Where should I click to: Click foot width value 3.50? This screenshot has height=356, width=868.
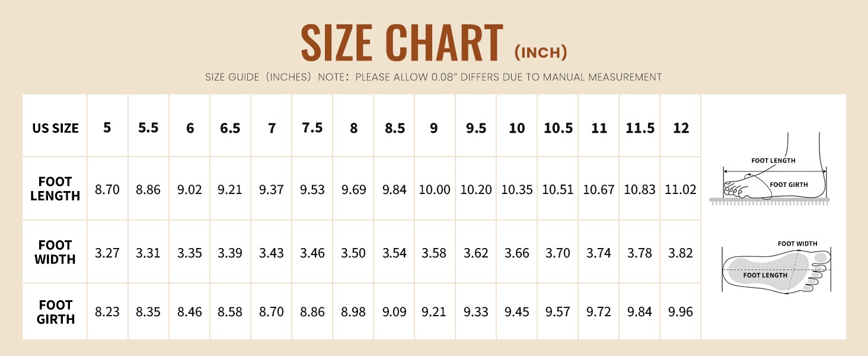pyautogui.click(x=353, y=253)
